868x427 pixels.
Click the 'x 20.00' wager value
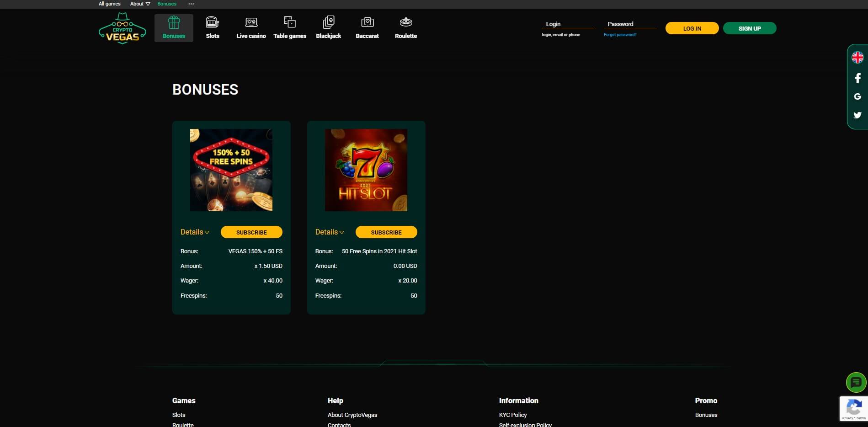coord(408,281)
